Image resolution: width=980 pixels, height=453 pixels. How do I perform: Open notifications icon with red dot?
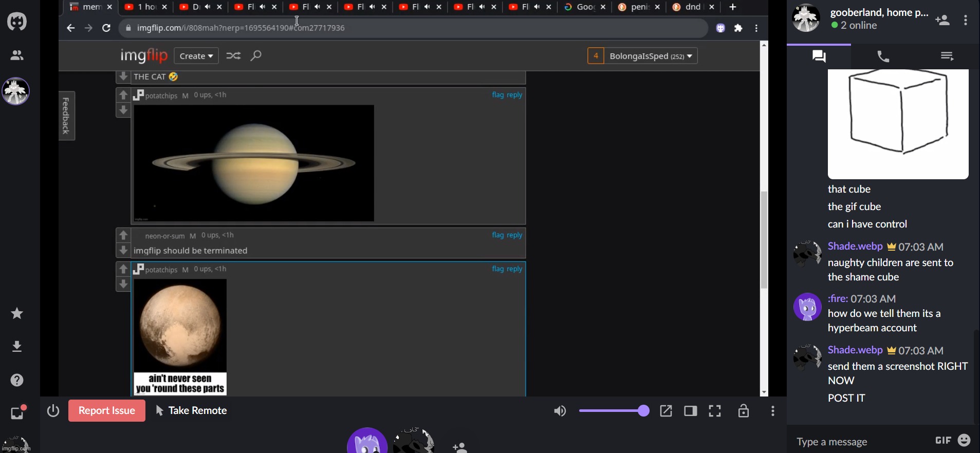point(17,412)
